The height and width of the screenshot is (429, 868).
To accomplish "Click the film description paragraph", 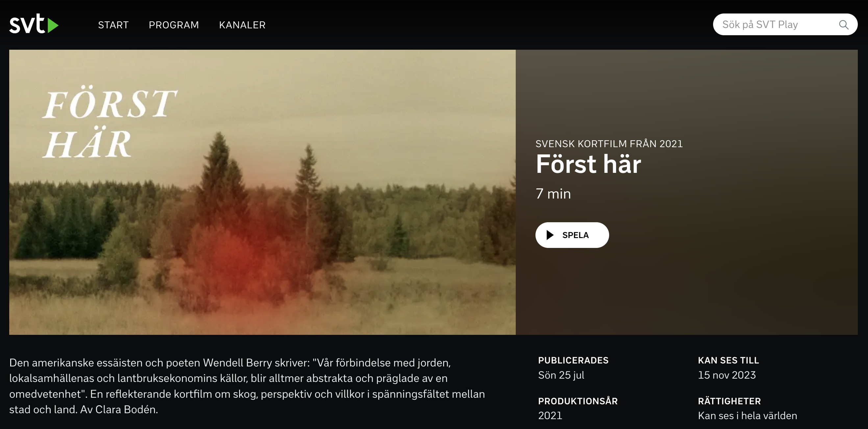I will (x=247, y=386).
